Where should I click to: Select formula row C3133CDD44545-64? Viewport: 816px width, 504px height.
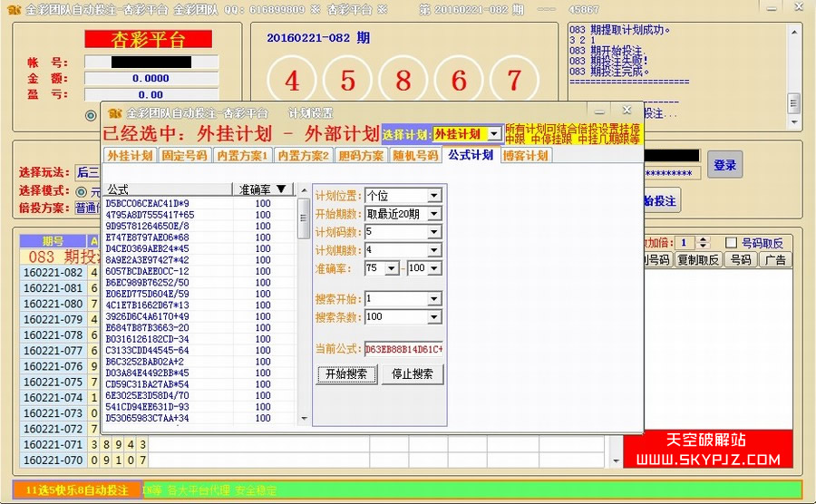click(x=199, y=351)
